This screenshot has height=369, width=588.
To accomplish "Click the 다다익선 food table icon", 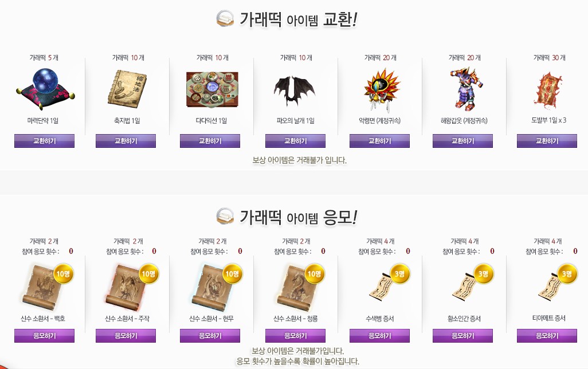I will (212, 89).
